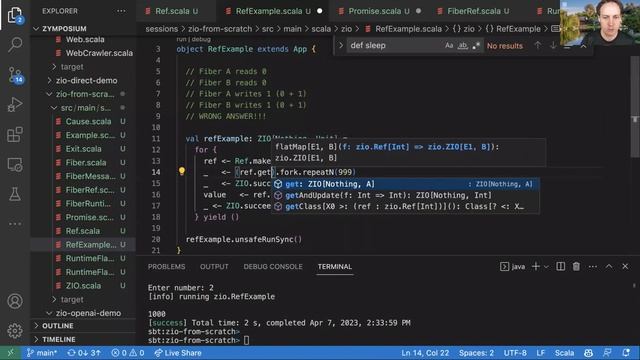This screenshot has height=360, width=640.
Task: Open terminal panel more actions ellipsis
Action: click(x=593, y=267)
